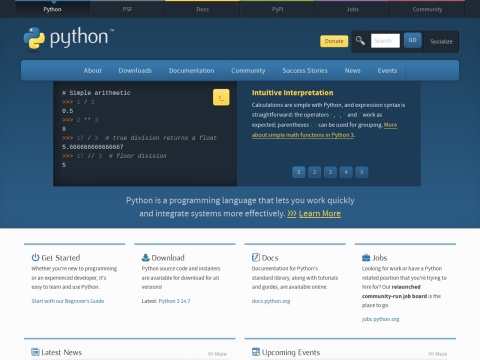
Task: Click the yellow Donate button
Action: click(x=334, y=41)
